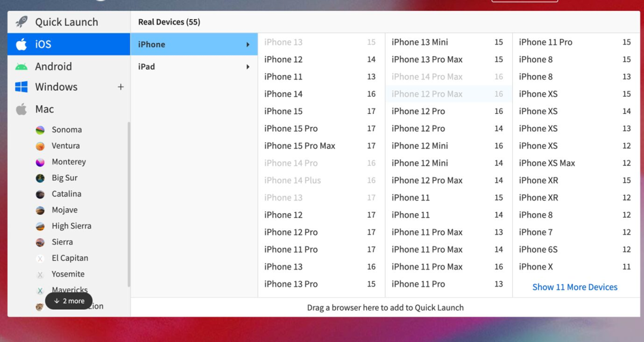Image resolution: width=644 pixels, height=342 pixels.
Task: Select High Sierra macOS version
Action: pyautogui.click(x=72, y=226)
